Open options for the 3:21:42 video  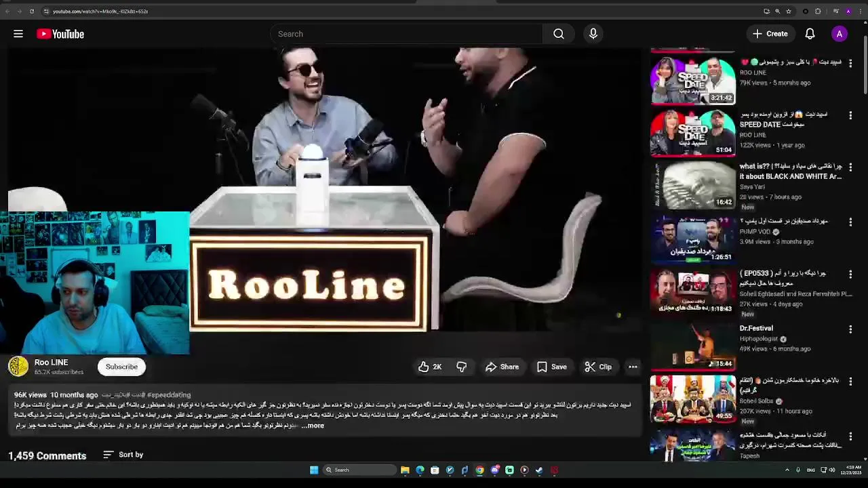click(850, 63)
